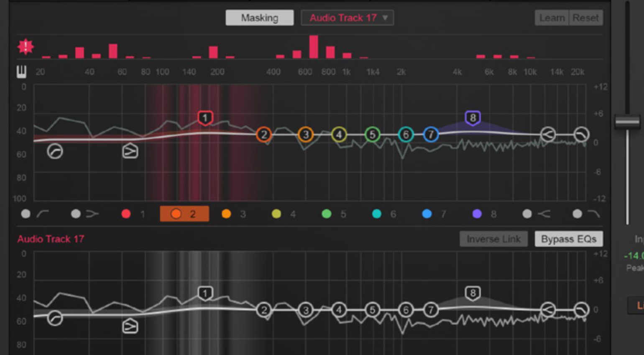The image size is (644, 355).
Task: Toggle orange band 3 in band selector row
Action: click(x=234, y=214)
